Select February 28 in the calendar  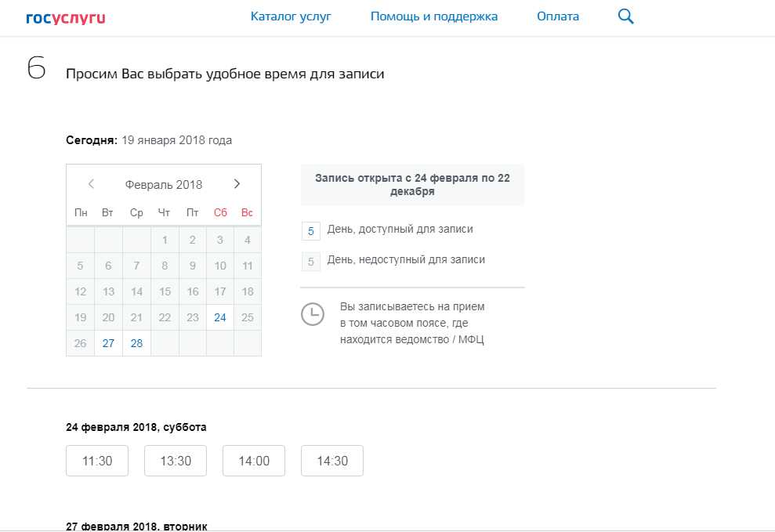pos(136,343)
